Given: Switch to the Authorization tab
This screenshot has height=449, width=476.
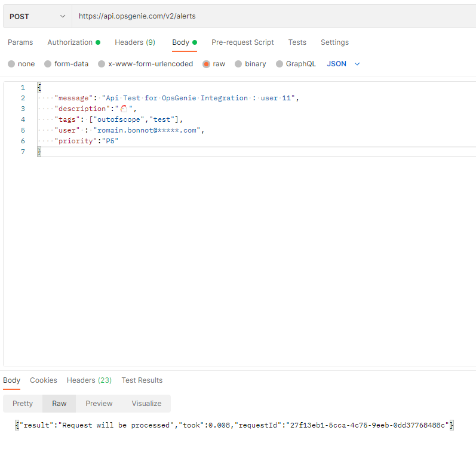Looking at the screenshot, I should point(74,42).
